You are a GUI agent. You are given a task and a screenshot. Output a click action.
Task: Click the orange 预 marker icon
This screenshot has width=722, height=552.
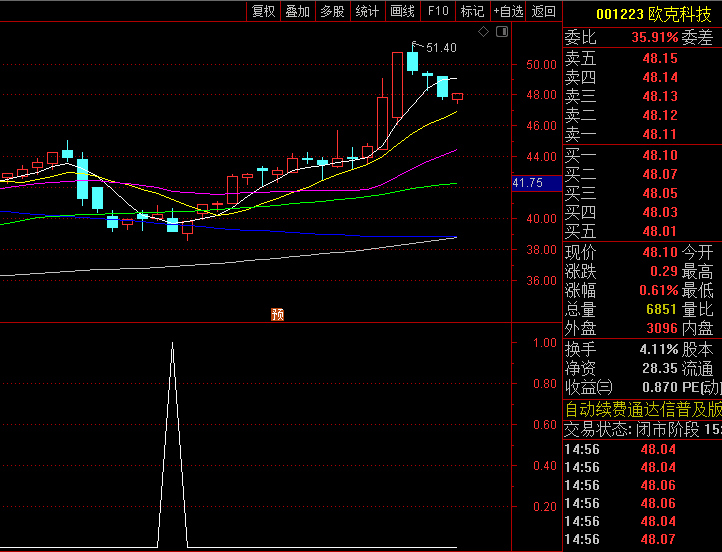click(x=278, y=315)
